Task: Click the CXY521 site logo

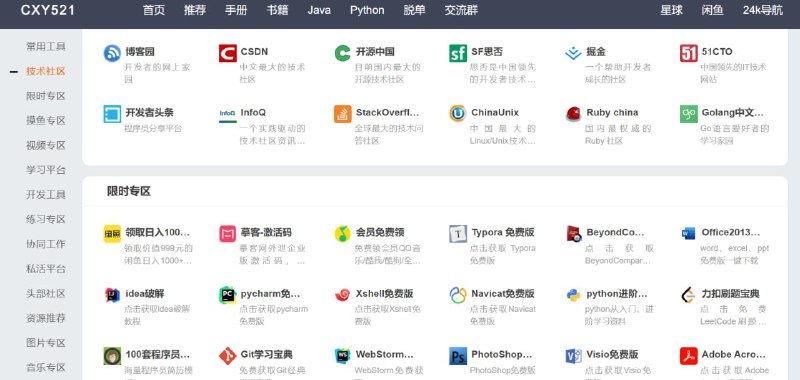Action: (x=47, y=10)
